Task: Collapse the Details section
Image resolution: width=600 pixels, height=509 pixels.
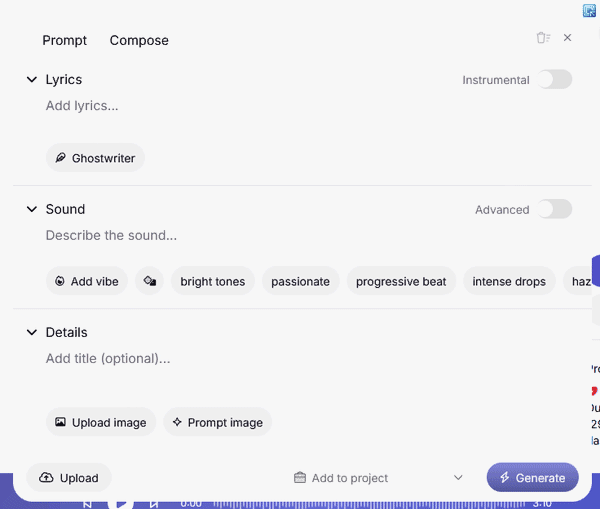Action: point(31,332)
